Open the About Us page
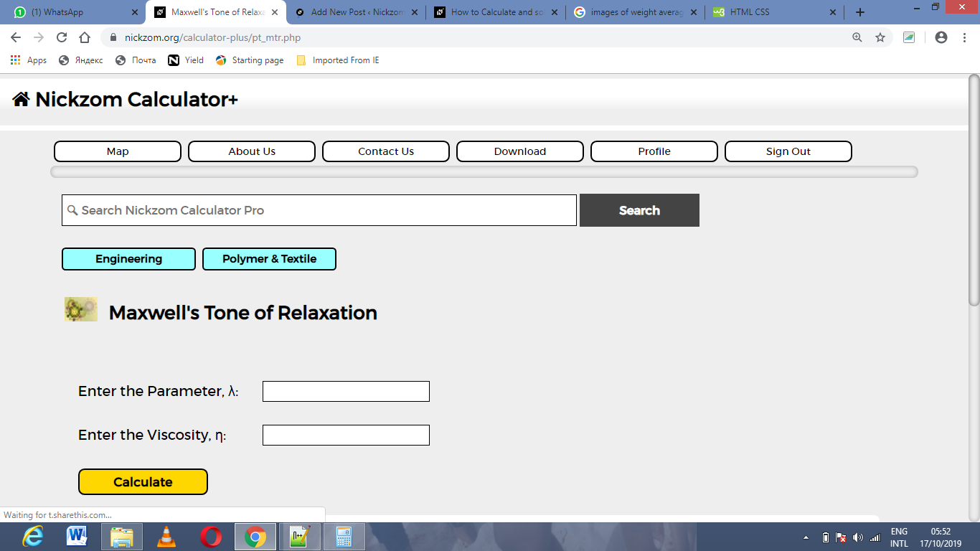Image resolution: width=980 pixels, height=551 pixels. [x=252, y=151]
